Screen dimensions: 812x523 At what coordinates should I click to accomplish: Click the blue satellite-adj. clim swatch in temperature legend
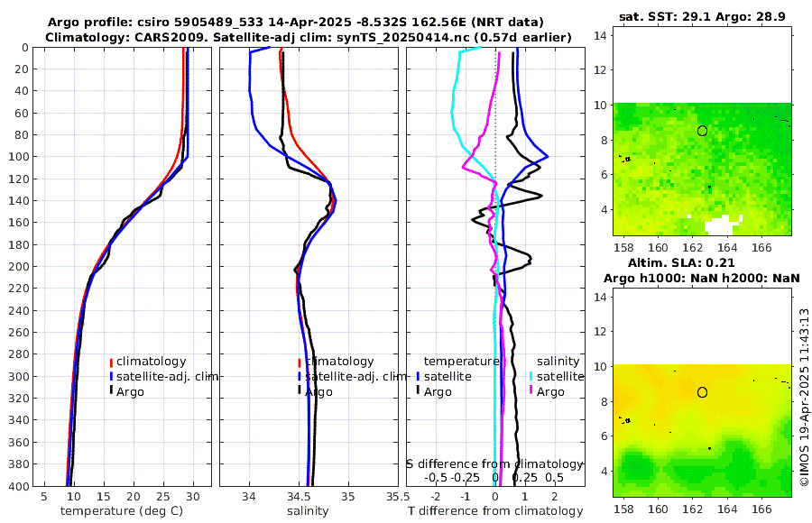(111, 377)
